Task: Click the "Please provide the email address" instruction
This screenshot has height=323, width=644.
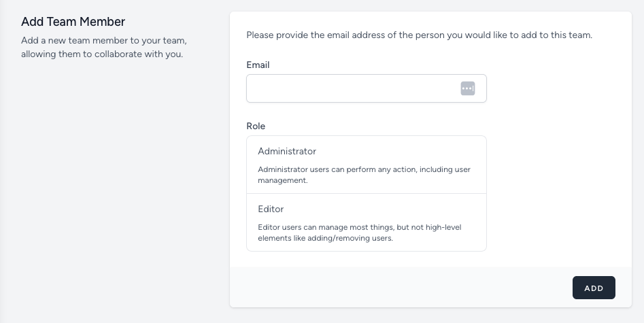Action: [419, 35]
